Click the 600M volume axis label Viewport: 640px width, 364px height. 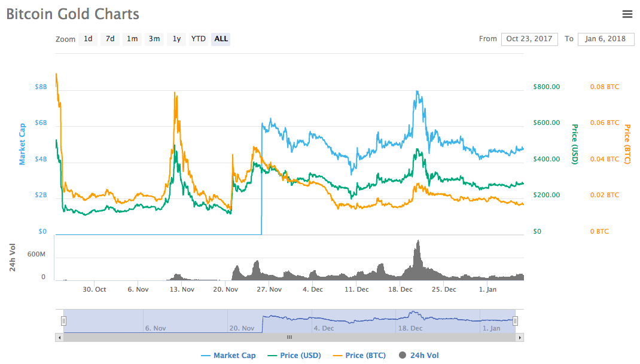pos(36,254)
